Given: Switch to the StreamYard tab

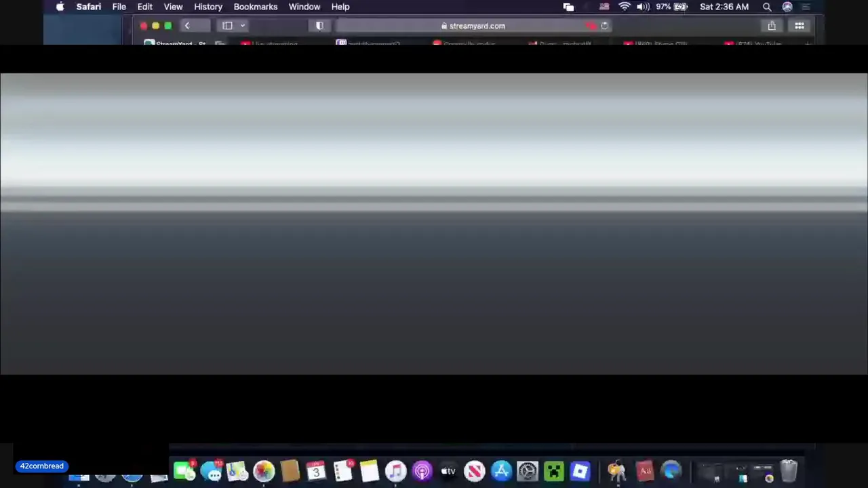Looking at the screenshot, I should [x=180, y=43].
